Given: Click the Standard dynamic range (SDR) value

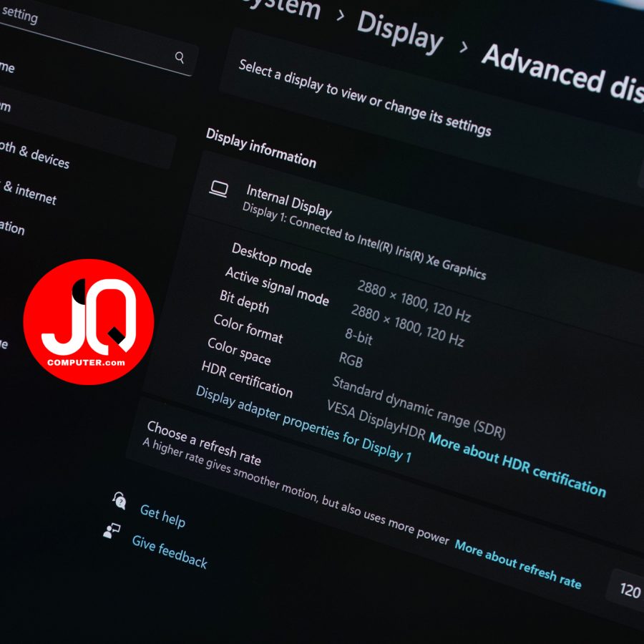Looking at the screenshot, I should pos(419,406).
